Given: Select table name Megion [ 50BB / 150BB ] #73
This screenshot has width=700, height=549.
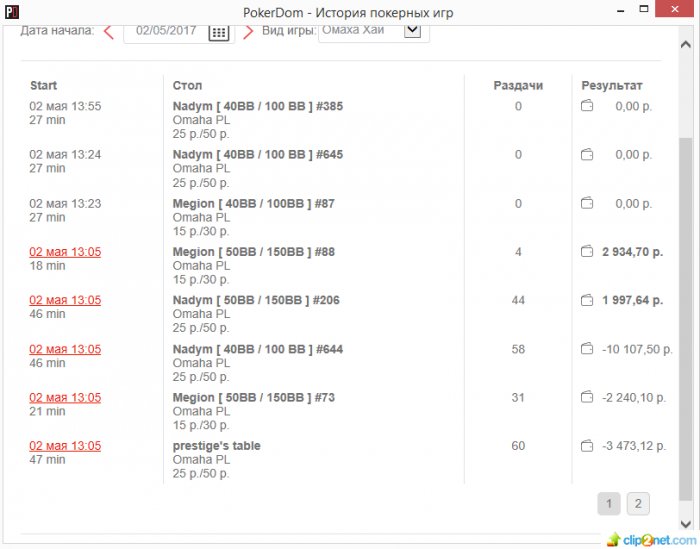Looking at the screenshot, I should click(x=254, y=397).
